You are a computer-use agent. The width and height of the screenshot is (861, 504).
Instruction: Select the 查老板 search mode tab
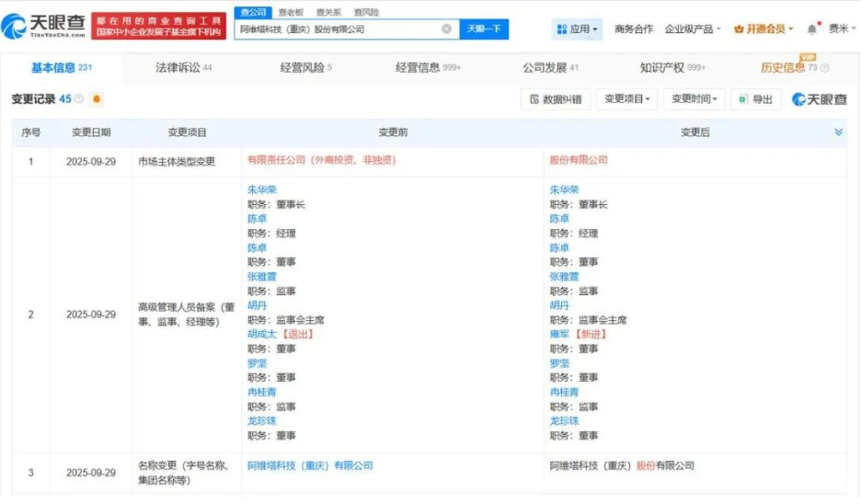tap(291, 12)
